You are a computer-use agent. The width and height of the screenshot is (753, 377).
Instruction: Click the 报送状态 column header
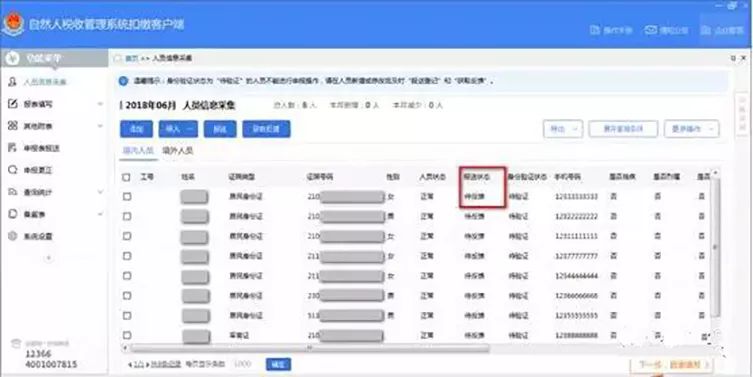pyautogui.click(x=476, y=177)
